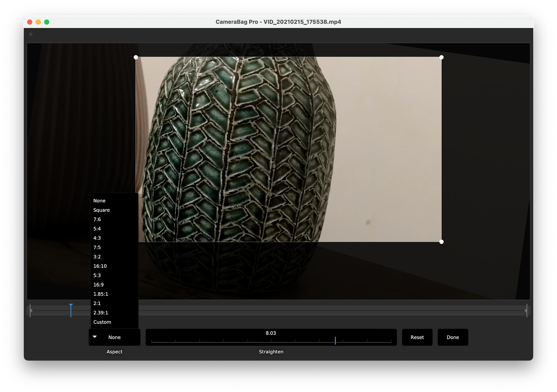Select "None" from the aspect list
This screenshot has height=392, width=557.
(99, 201)
